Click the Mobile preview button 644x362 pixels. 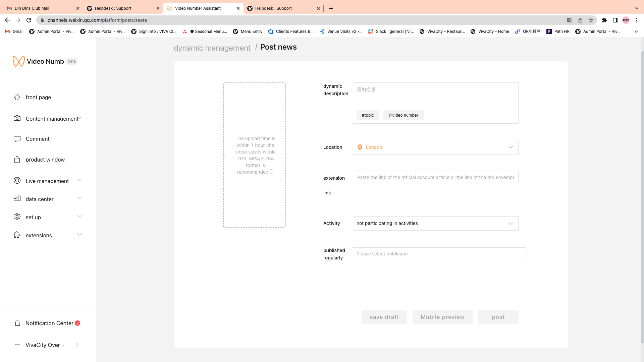click(x=442, y=317)
